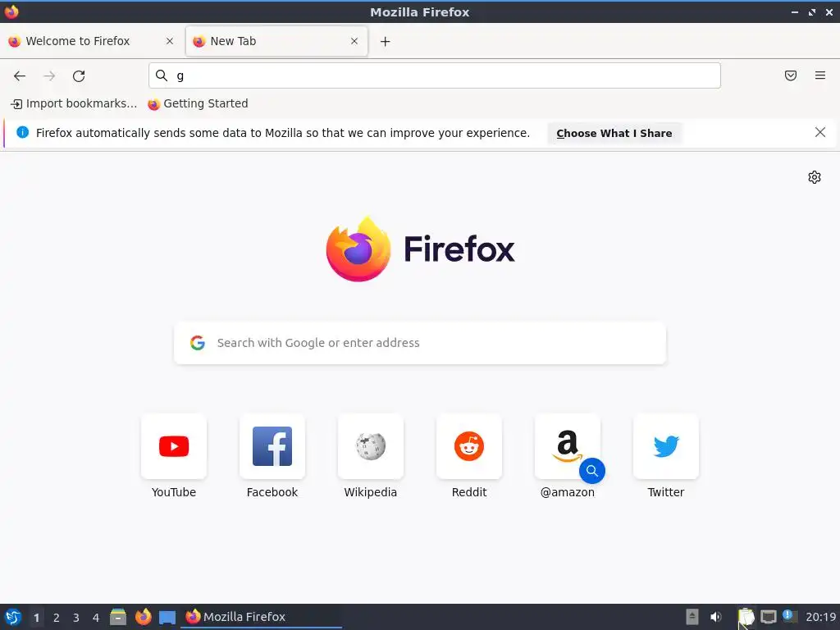Click the Google logo in search box

[198, 343]
